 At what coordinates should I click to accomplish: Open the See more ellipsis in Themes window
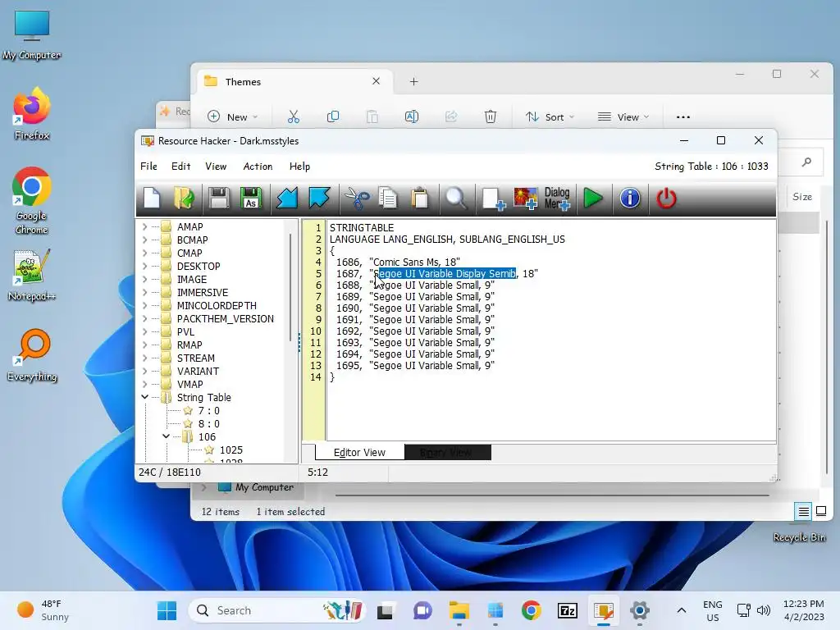click(683, 116)
